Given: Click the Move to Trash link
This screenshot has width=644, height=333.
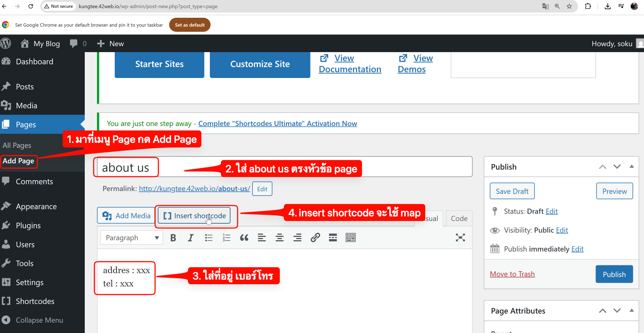Looking at the screenshot, I should (x=512, y=274).
